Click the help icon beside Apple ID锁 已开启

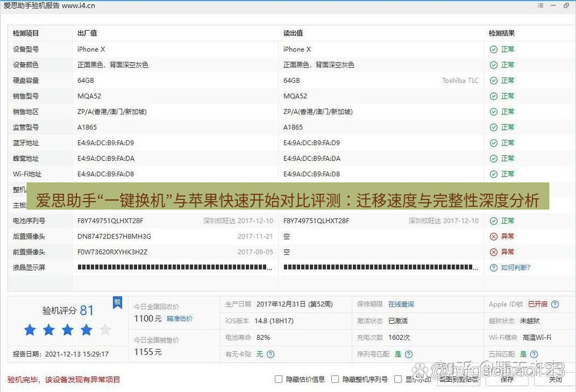point(554,304)
